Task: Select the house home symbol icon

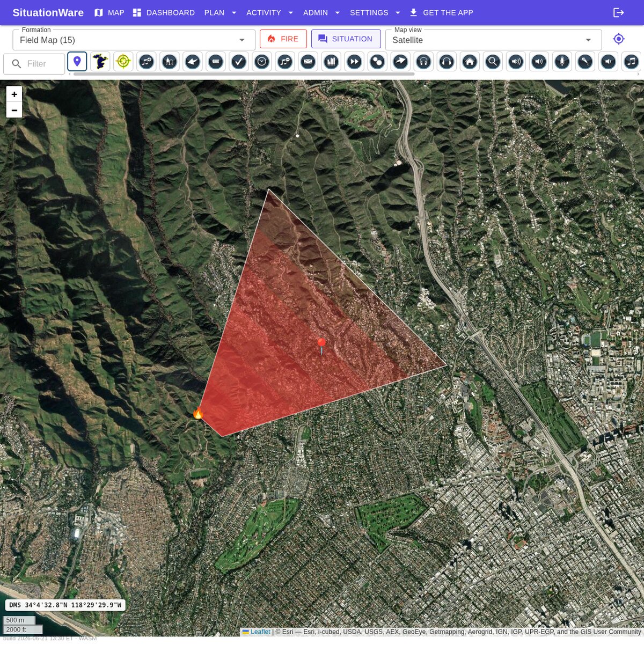Action: click(470, 62)
